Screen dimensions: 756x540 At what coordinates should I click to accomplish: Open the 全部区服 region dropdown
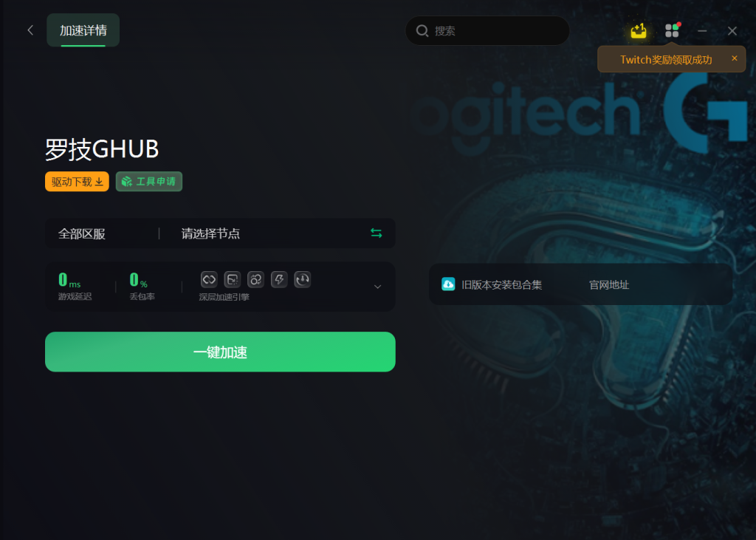tap(102, 233)
